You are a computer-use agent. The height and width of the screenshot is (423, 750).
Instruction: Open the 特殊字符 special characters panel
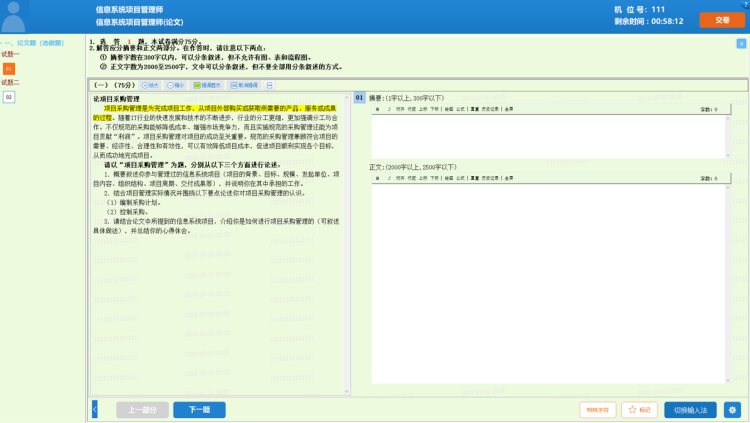tap(598, 410)
